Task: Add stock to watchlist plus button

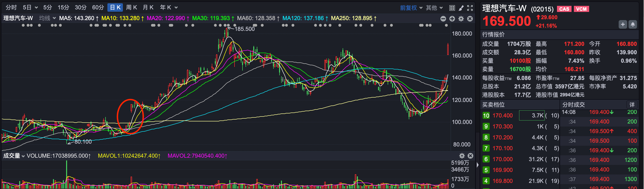Action: pyautogui.click(x=623, y=24)
